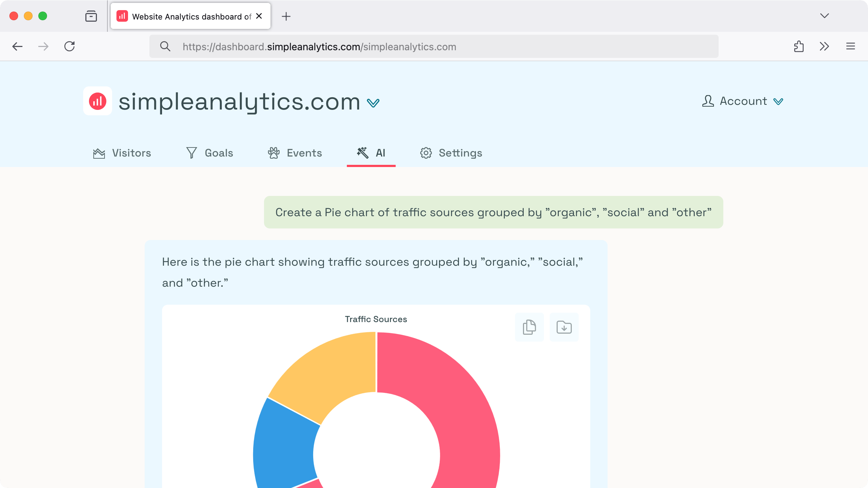Click the browser forward arrow
Screen dimensions: 868x488
pos(43,46)
